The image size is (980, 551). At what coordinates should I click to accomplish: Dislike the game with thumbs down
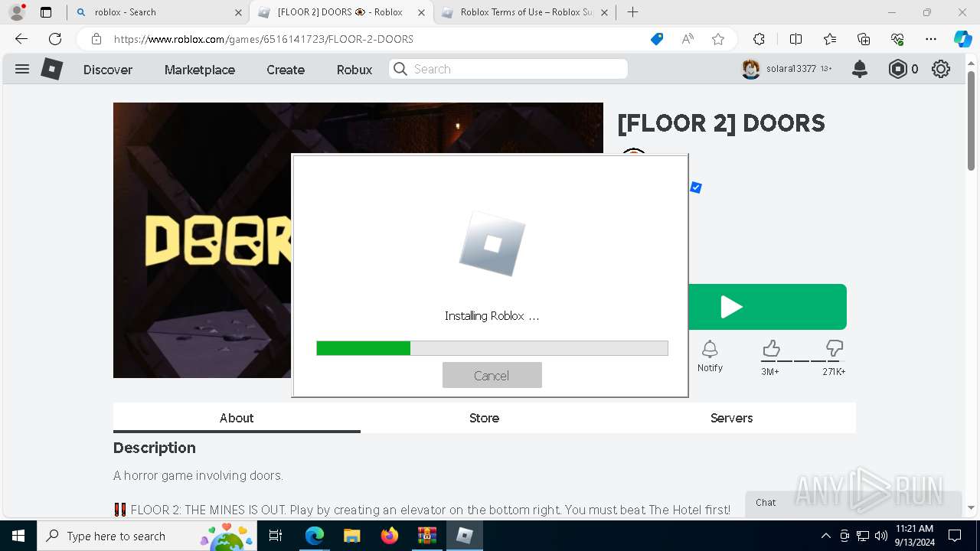tap(835, 350)
